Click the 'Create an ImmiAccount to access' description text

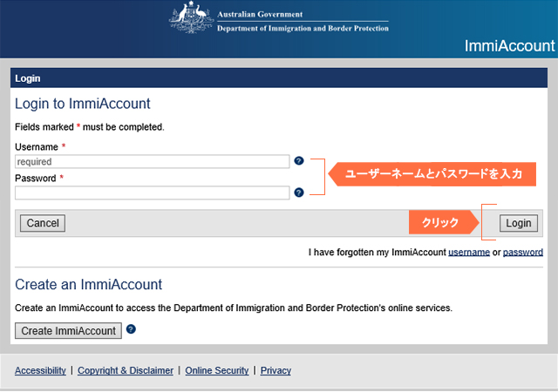(234, 308)
